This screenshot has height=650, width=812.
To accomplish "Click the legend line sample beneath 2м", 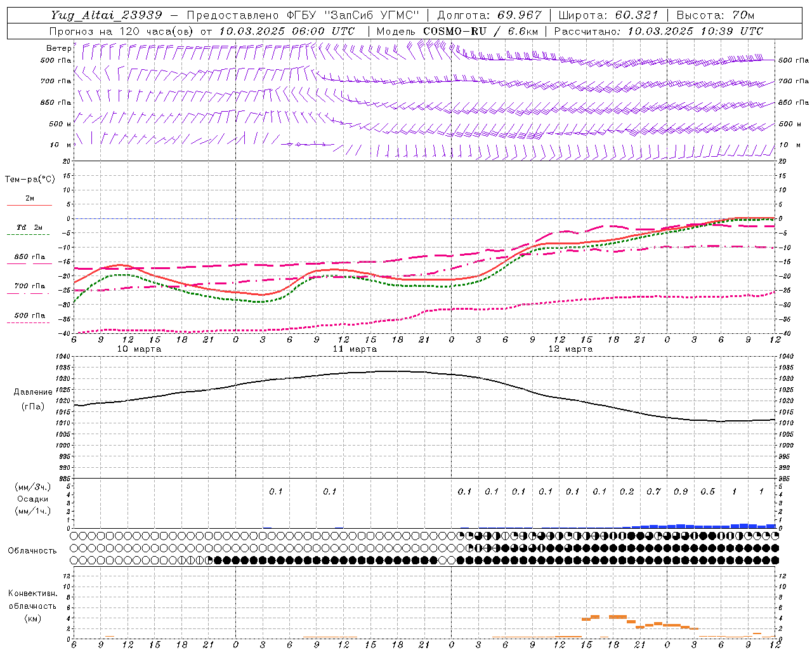I will coord(29,206).
